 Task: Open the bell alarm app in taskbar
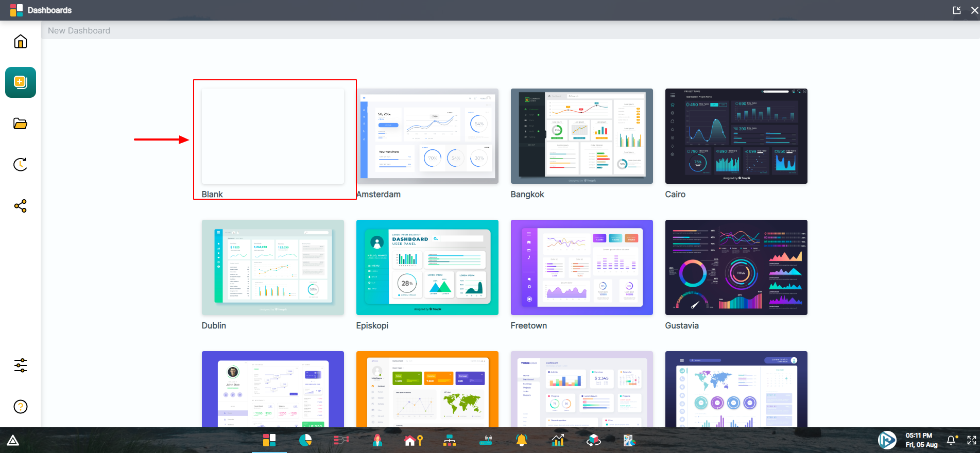tap(522, 440)
